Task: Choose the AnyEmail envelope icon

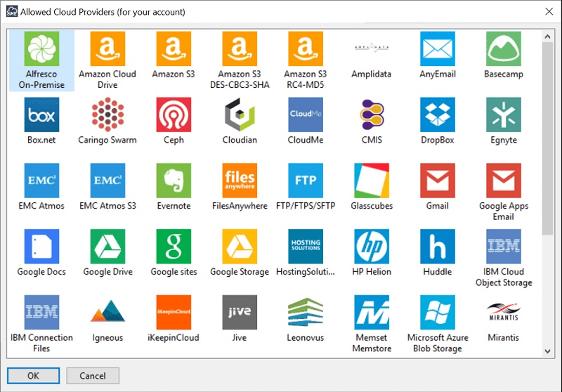Action: pos(437,48)
